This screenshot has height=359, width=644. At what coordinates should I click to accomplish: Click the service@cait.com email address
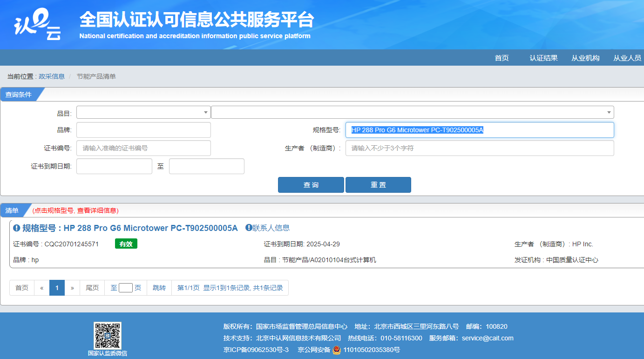click(488, 338)
